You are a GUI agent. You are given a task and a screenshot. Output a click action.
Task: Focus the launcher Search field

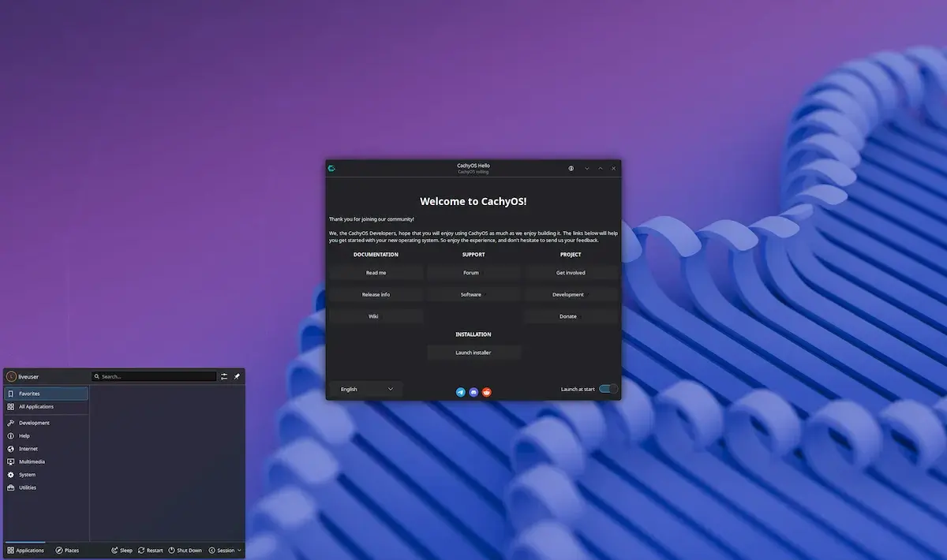(x=154, y=376)
